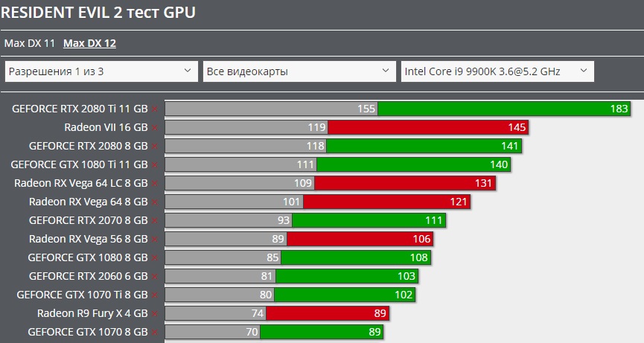Click the Radeon RX Vega 56 8 GB label

(89, 239)
